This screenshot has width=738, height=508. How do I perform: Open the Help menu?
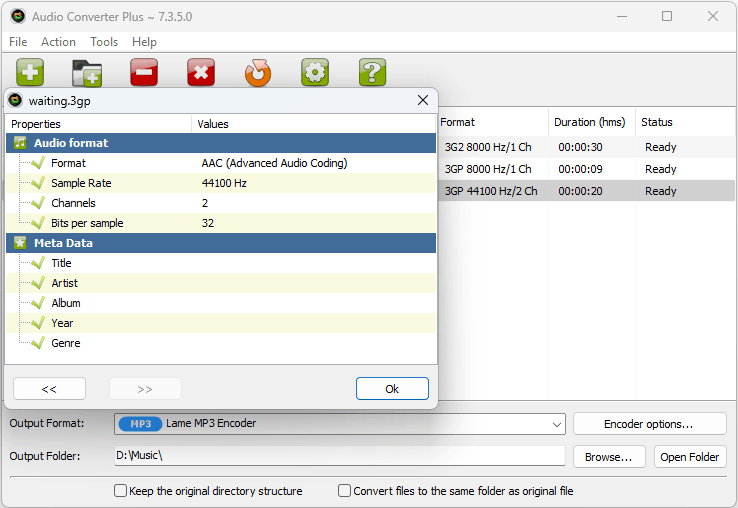pyautogui.click(x=144, y=42)
